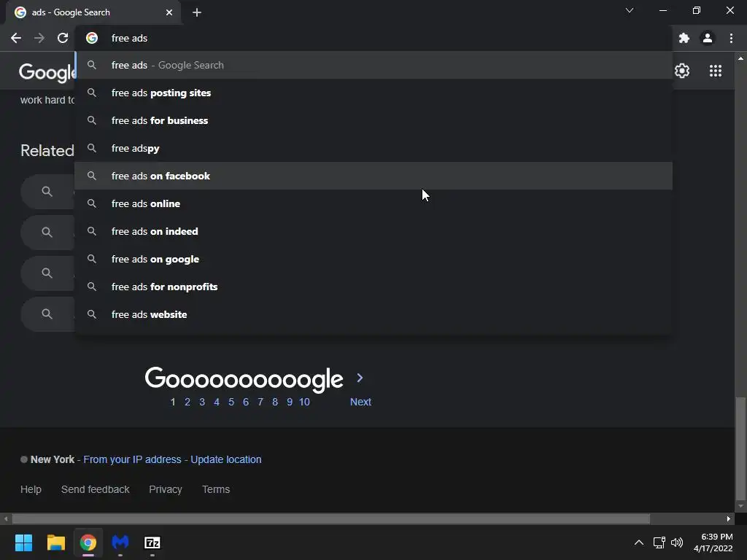Open Chrome's three-dot menu
Screen dimensions: 747x560
point(731,38)
